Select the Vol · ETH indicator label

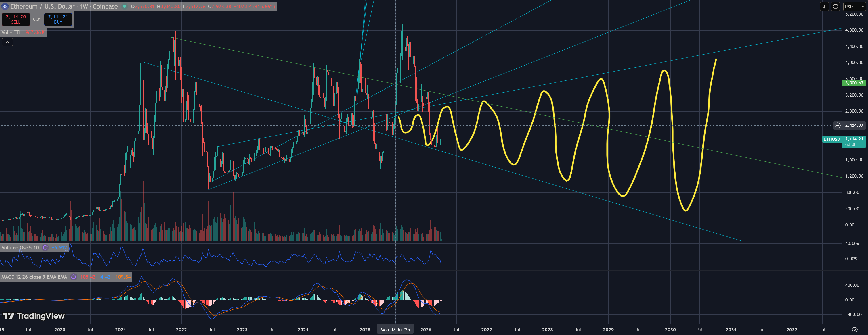coord(12,32)
